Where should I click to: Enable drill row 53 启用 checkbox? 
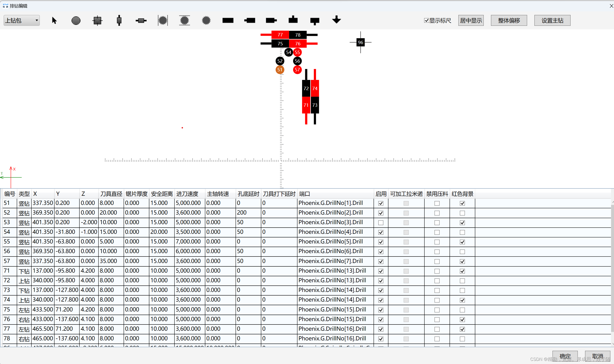[x=381, y=223]
